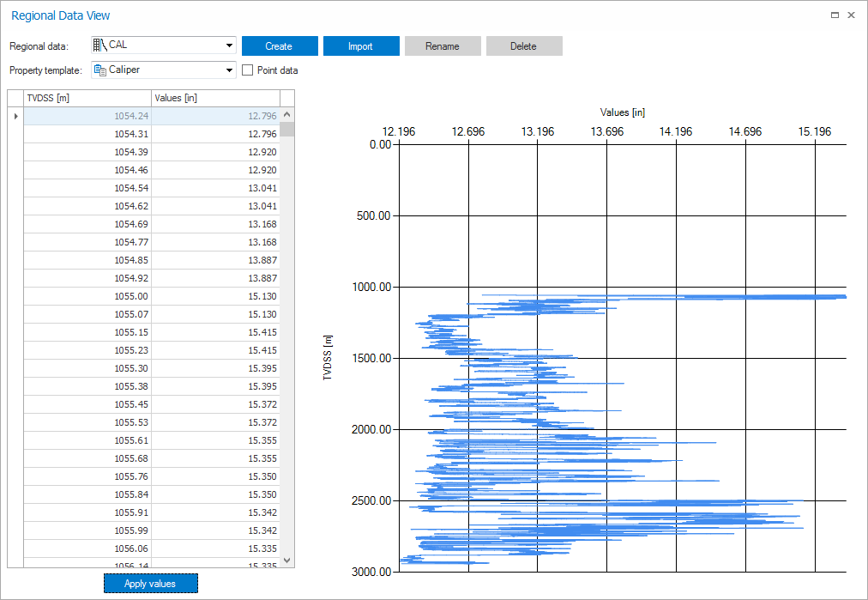Screen dimensions: 868x600
Task: Click the well log icon beside CAL
Action: (99, 45)
